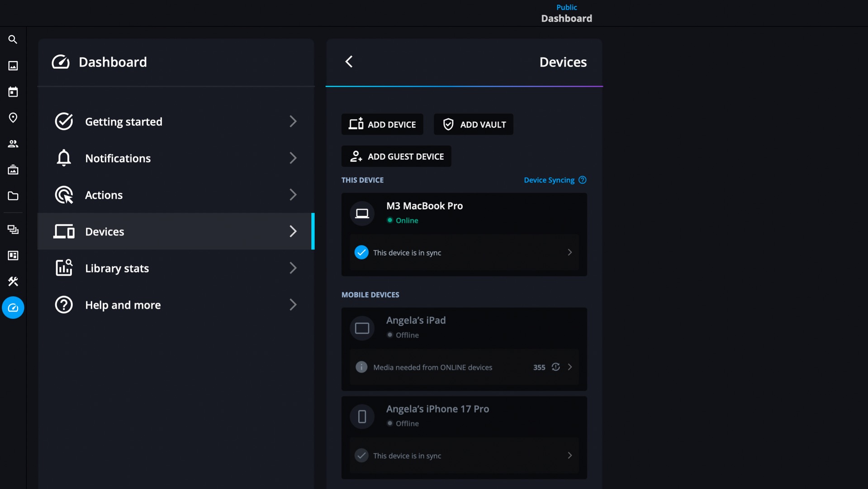Open the people icon in the sidebar
Image resolution: width=868 pixels, height=489 pixels.
(x=13, y=144)
